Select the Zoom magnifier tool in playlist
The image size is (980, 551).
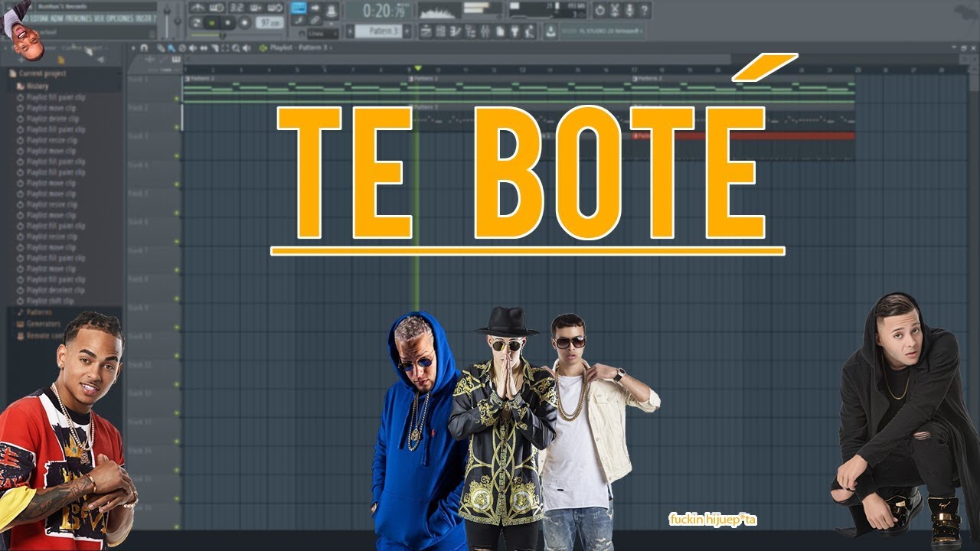[236, 47]
